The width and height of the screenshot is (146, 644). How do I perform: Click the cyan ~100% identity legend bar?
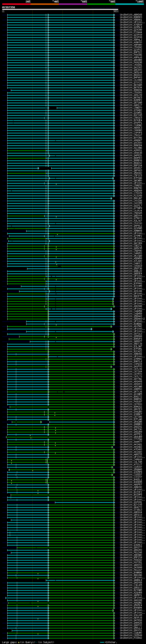pyautogui.click(x=130, y=4)
